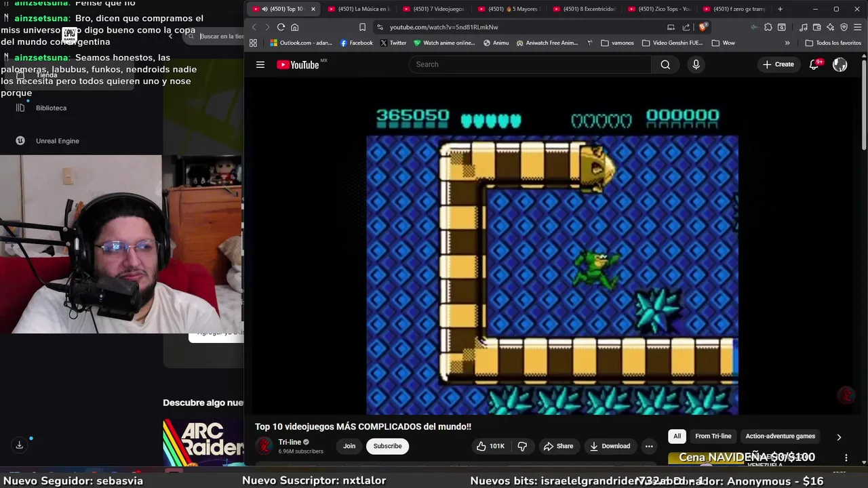Open the Facebook bookmark
Viewport: 868px width, 488px height.
click(x=357, y=43)
